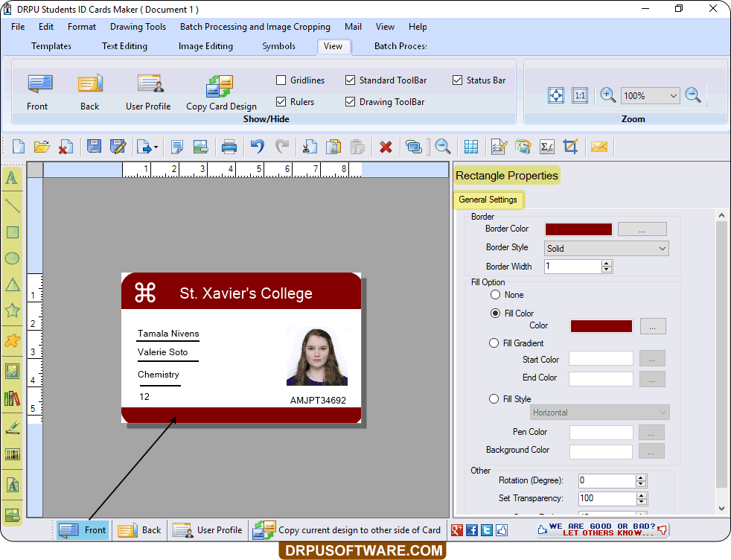731x560 pixels.
Task: Click the Save disk icon
Action: pos(94,147)
